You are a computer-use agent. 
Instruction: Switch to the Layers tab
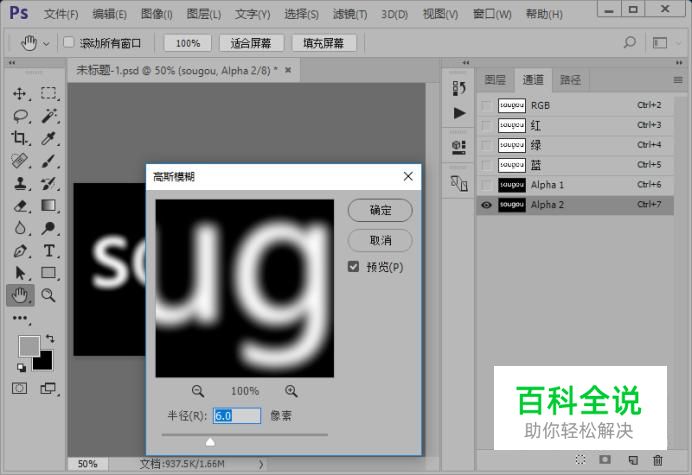tap(495, 80)
